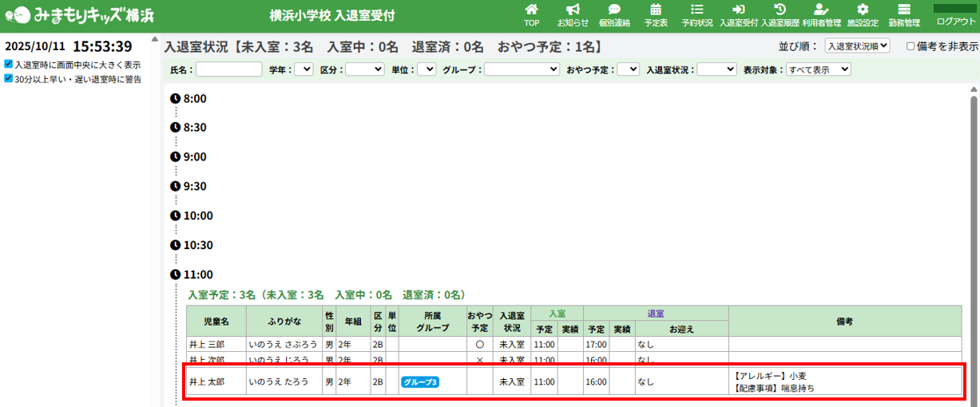Image resolution: width=980 pixels, height=407 pixels.
Task: Click the 氏名 search input field
Action: pos(229,69)
